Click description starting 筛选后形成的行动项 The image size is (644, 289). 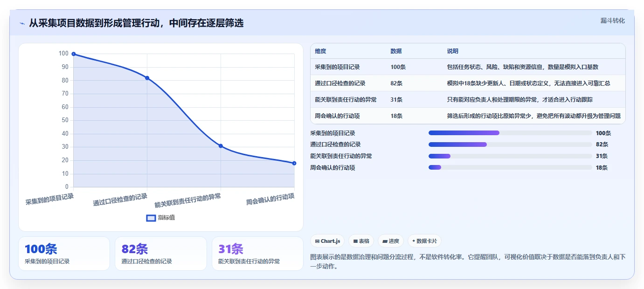(533, 116)
